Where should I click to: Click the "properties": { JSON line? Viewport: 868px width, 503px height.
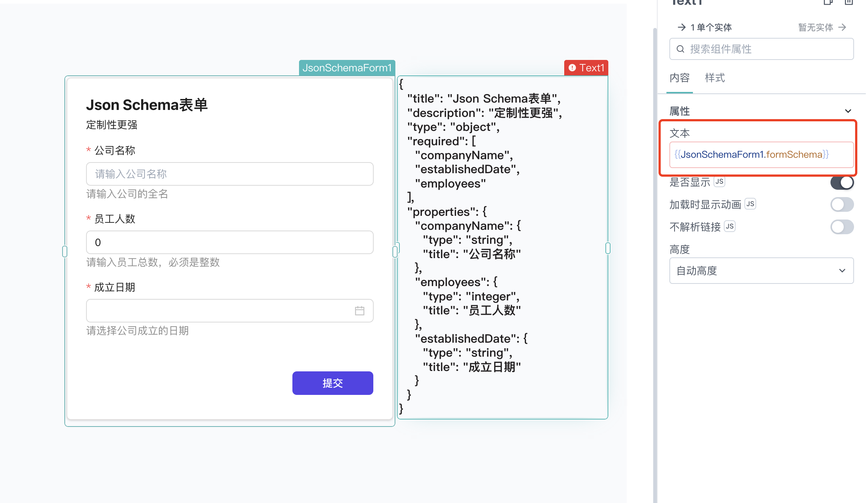[x=447, y=212]
